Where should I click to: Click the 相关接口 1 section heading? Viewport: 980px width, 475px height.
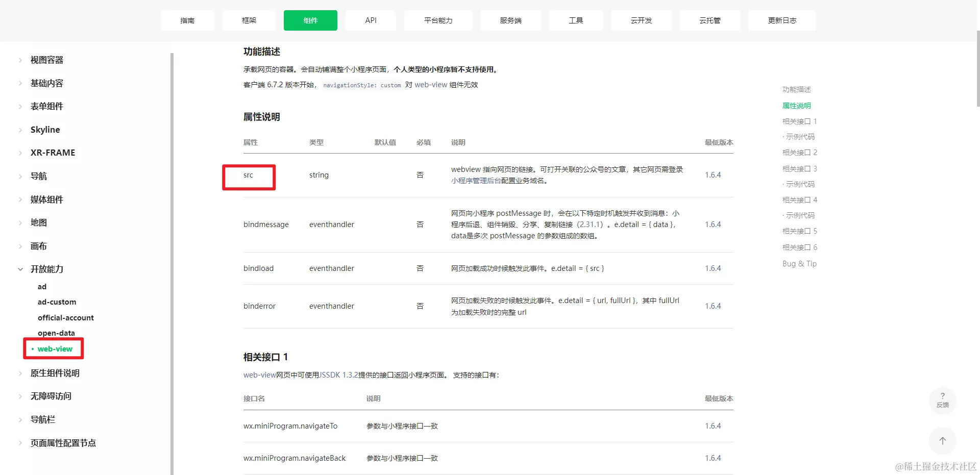click(x=265, y=357)
